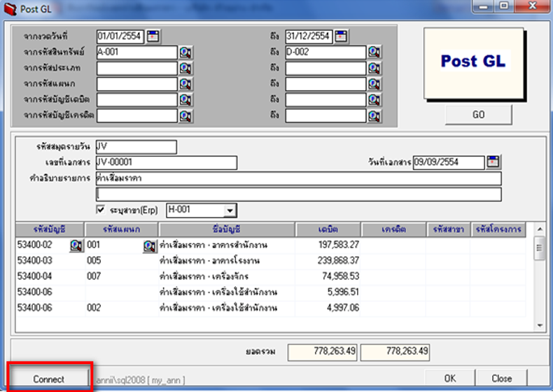Viewport: 553px width, 392px height.
Task: Click lookup icon next to account 53400-02
Action: click(76, 245)
